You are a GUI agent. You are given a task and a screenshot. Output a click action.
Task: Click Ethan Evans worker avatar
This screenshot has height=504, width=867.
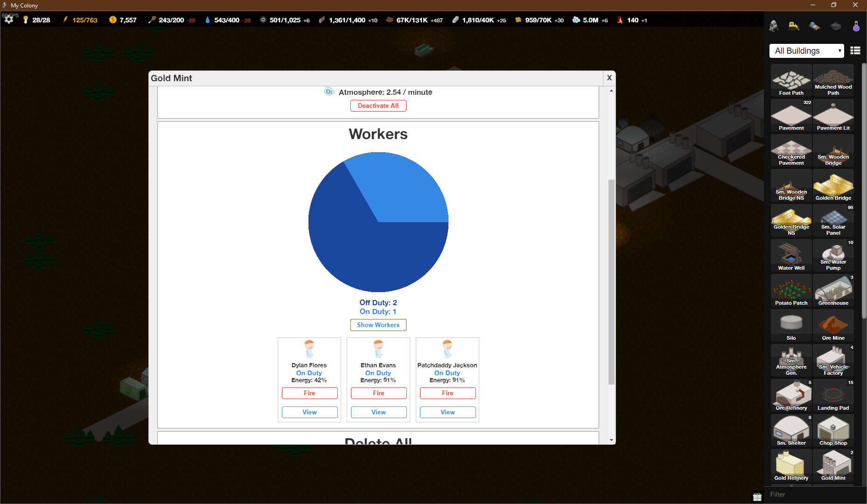tap(378, 349)
